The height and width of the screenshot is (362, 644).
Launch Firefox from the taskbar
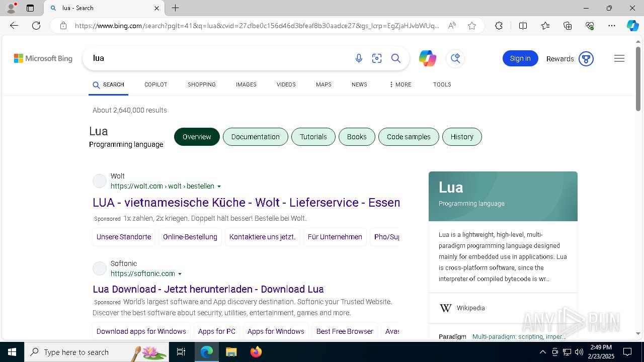(256, 352)
